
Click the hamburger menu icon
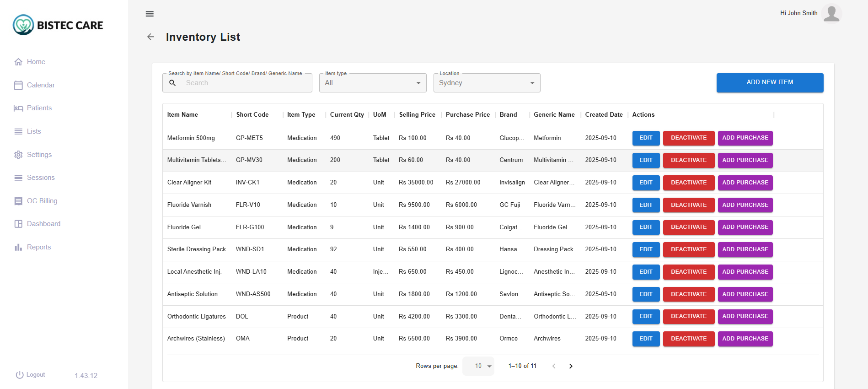pyautogui.click(x=150, y=14)
